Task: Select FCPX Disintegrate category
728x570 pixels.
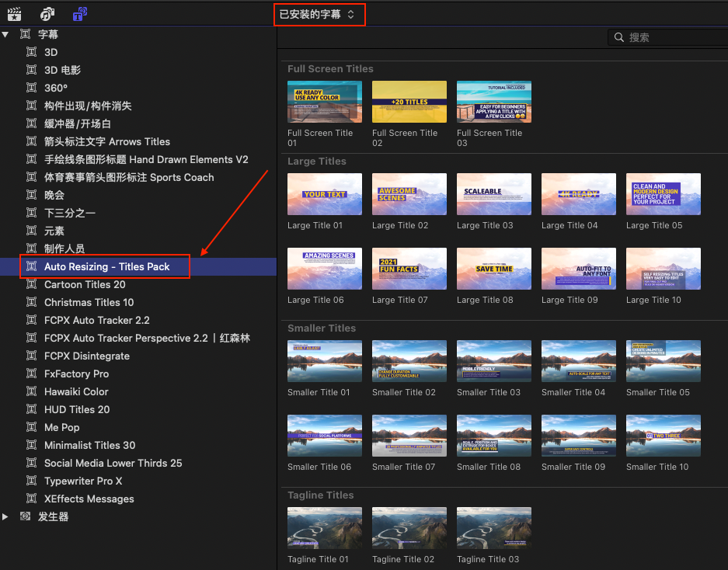Action: click(87, 356)
